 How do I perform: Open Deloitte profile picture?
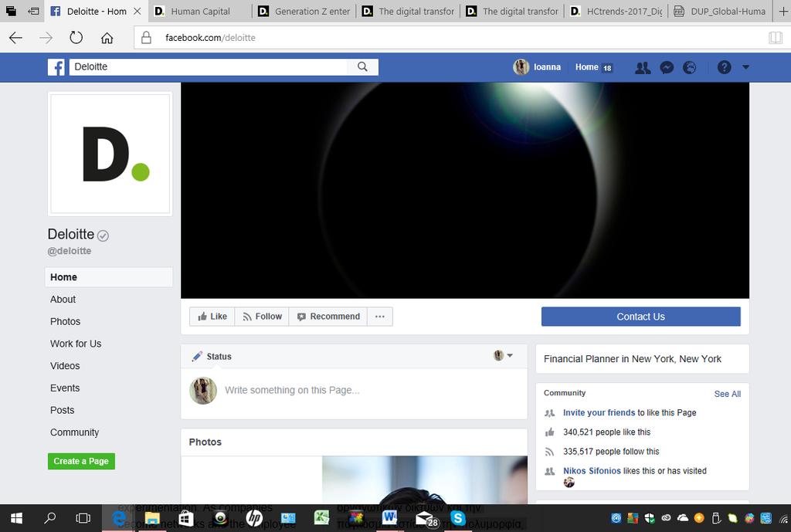coord(110,154)
